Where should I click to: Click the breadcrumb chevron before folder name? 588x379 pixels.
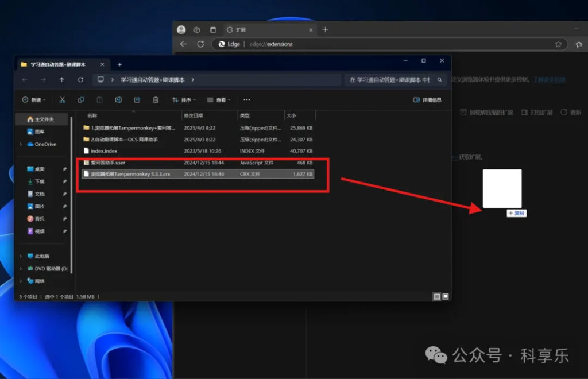coord(112,79)
